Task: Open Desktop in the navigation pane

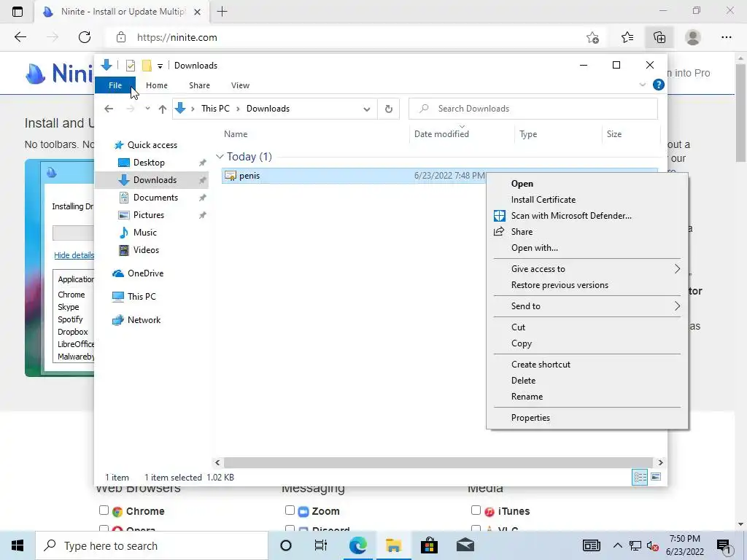Action: pos(149,163)
